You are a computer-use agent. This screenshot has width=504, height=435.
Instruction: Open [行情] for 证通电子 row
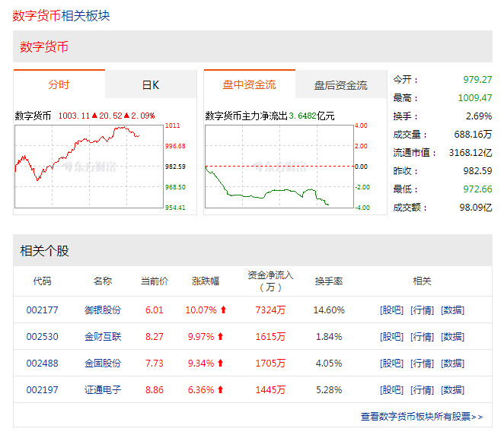point(422,390)
